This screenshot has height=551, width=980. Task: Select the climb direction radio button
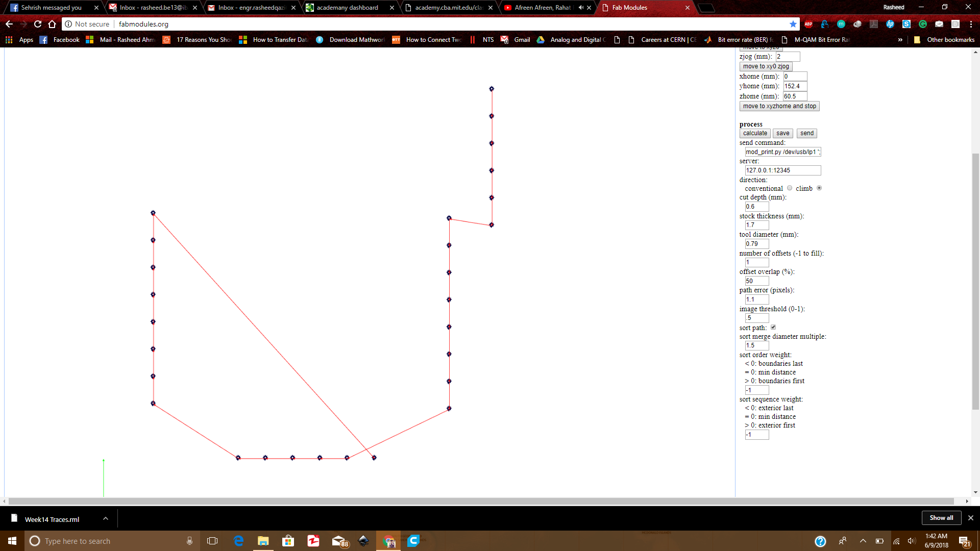click(x=819, y=188)
